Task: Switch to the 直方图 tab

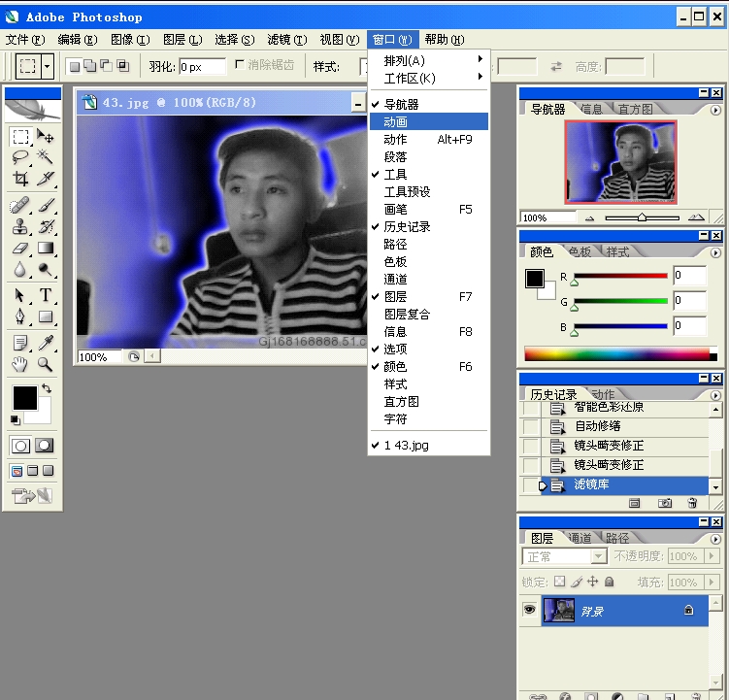Action: [636, 109]
